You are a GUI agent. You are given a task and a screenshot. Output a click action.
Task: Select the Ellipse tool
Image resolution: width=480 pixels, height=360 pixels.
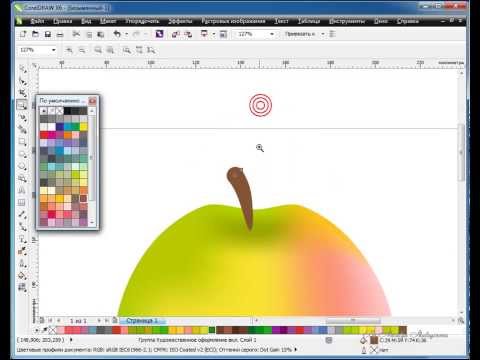pos(22,154)
